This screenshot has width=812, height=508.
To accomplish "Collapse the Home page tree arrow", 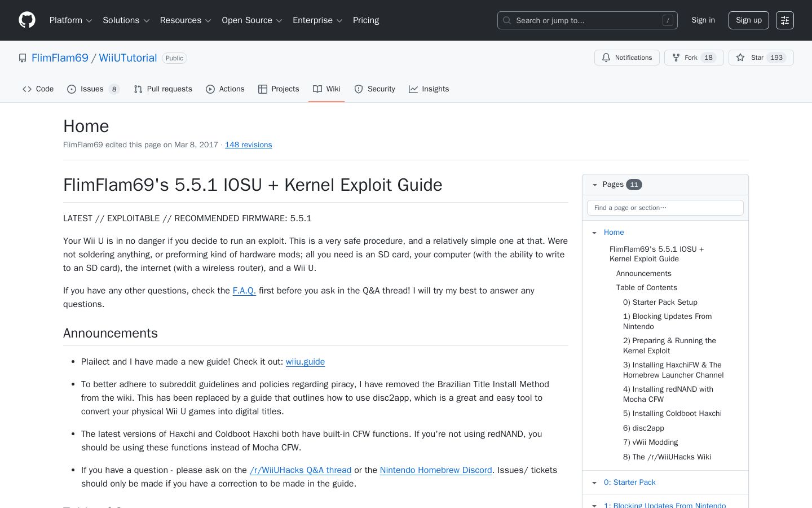I will (x=594, y=233).
